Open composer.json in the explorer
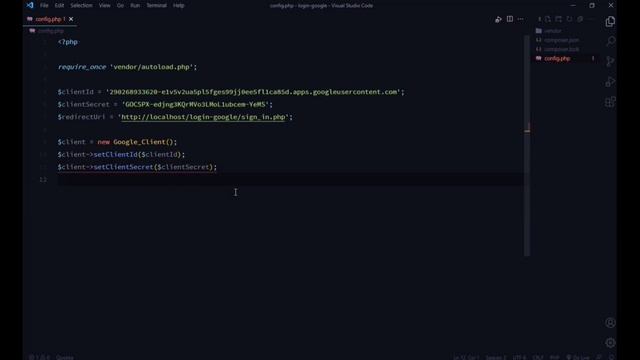Image resolution: width=640 pixels, height=360 pixels. point(562,40)
